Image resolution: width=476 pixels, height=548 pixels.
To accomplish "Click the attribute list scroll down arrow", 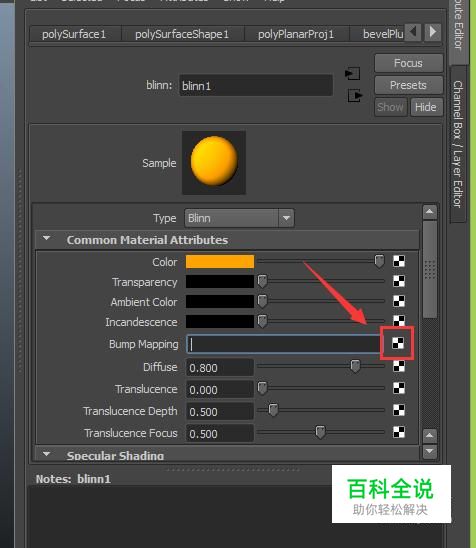I will 430,451.
